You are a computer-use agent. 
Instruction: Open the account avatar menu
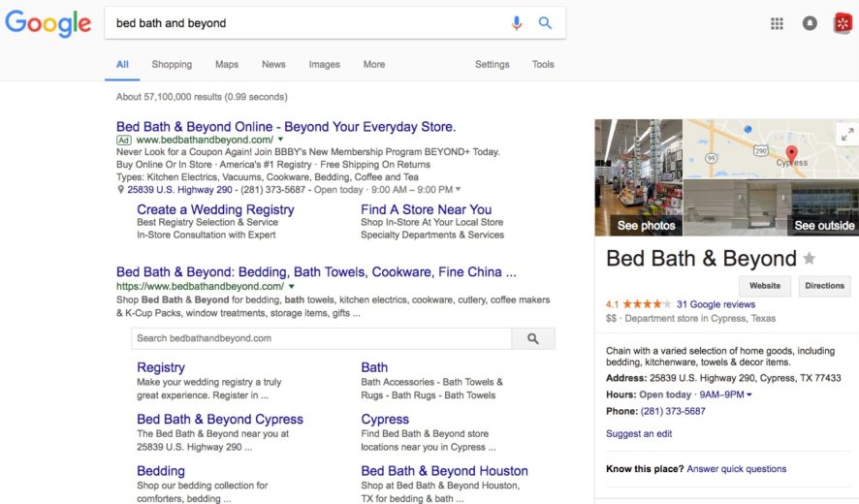pyautogui.click(x=843, y=23)
